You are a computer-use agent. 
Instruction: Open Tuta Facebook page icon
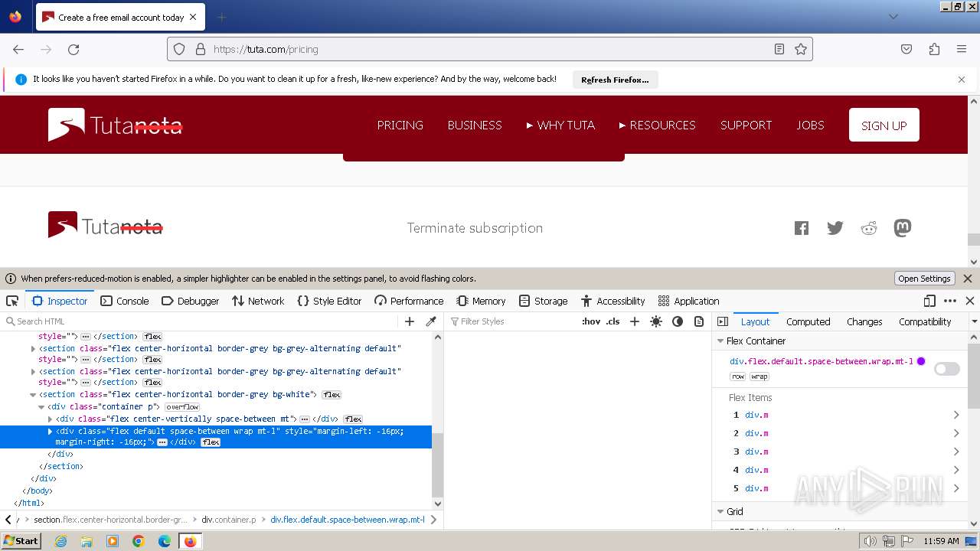tap(802, 228)
